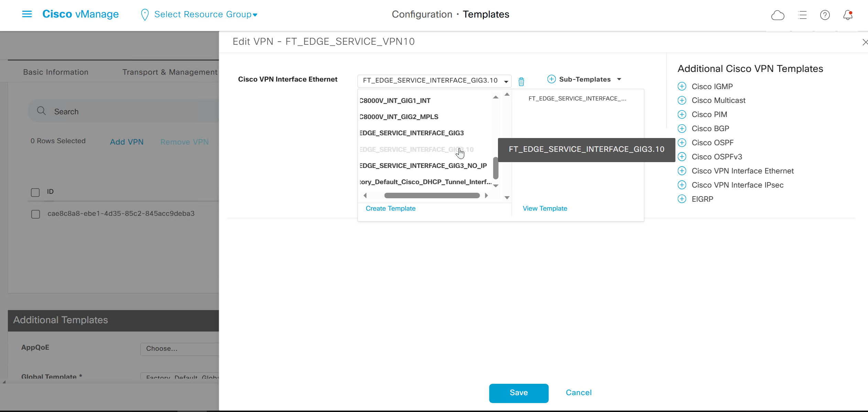Choose C8000V_INT_GIG2_MPLS from the list

399,117
